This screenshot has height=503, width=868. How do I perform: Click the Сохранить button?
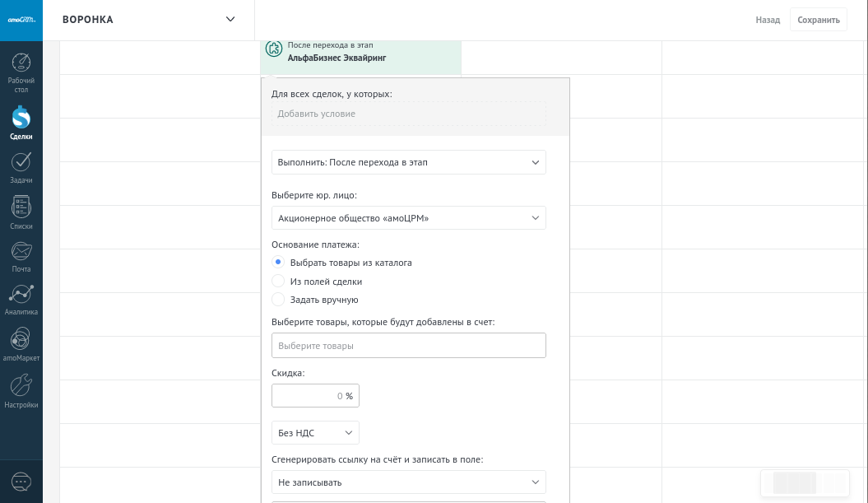point(818,20)
